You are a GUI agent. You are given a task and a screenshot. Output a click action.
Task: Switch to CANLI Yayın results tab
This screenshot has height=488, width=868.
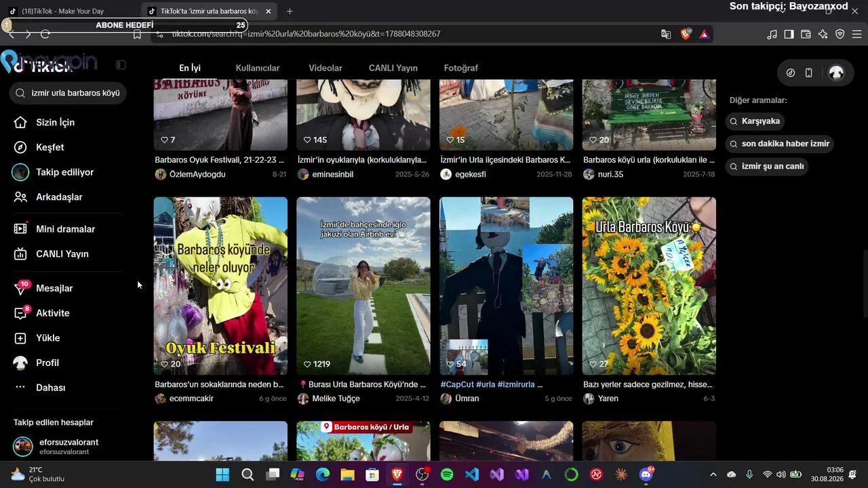(x=393, y=68)
